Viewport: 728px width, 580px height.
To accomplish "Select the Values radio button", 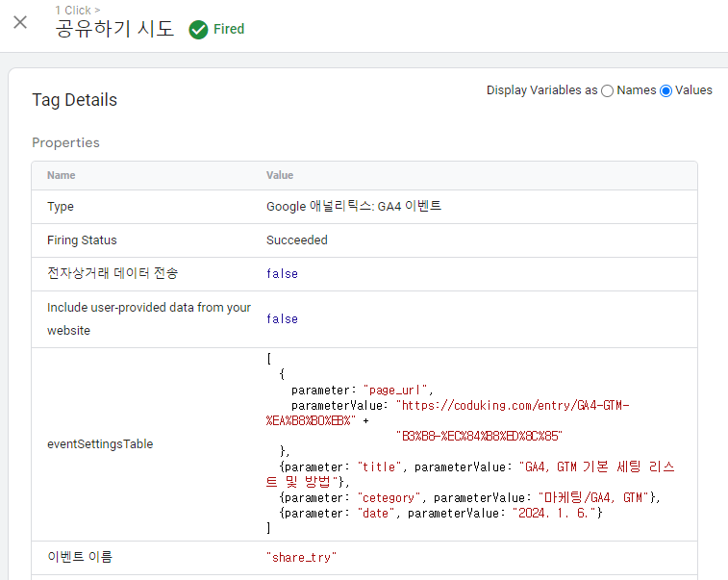I will (x=665, y=90).
